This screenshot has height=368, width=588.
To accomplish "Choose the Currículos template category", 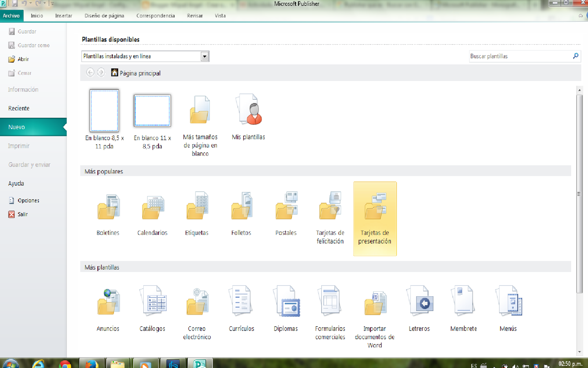I will 241,309.
